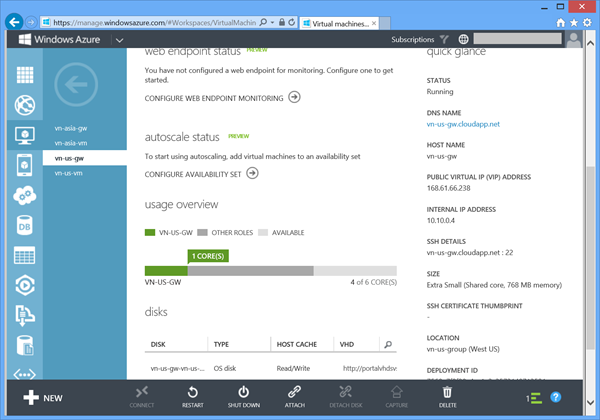
Task: Click the CONNECT command icon
Action: pos(142,397)
